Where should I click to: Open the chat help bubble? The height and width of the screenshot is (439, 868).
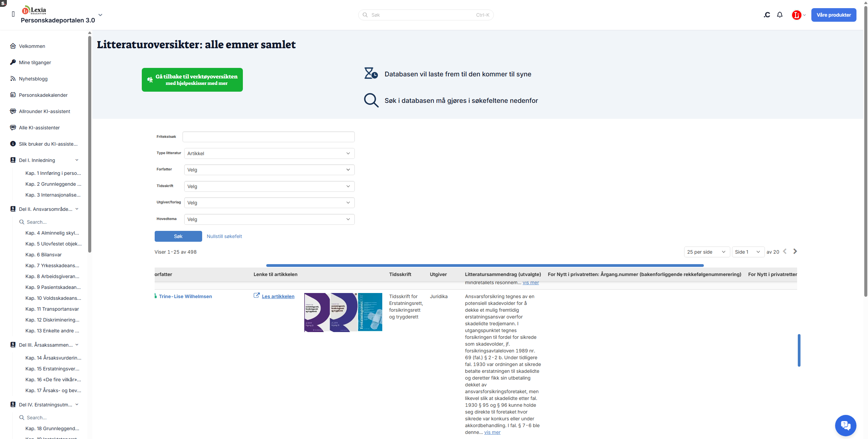(846, 425)
